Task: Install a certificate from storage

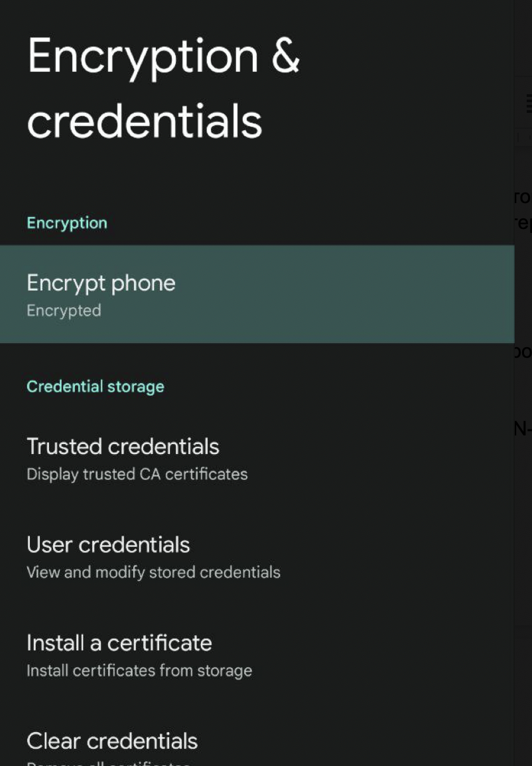Action: pyautogui.click(x=118, y=643)
